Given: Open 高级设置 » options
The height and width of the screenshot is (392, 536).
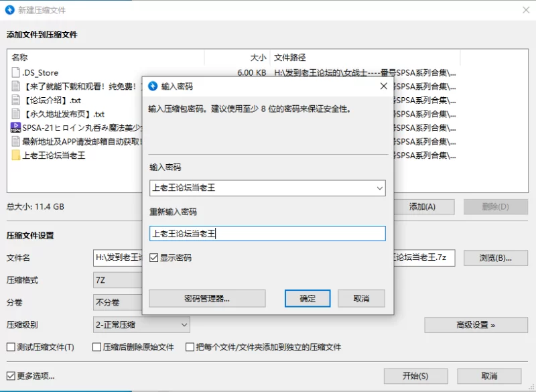Looking at the screenshot, I should pos(476,325).
